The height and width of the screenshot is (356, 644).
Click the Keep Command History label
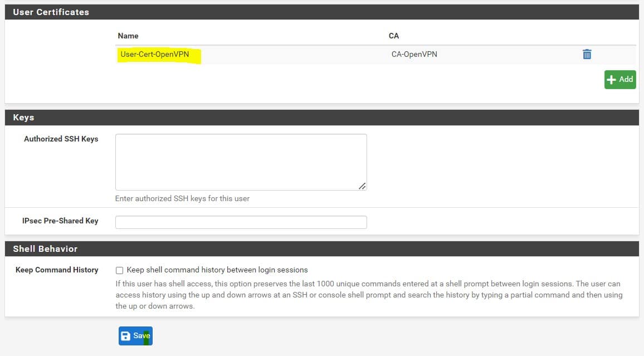pyautogui.click(x=57, y=270)
